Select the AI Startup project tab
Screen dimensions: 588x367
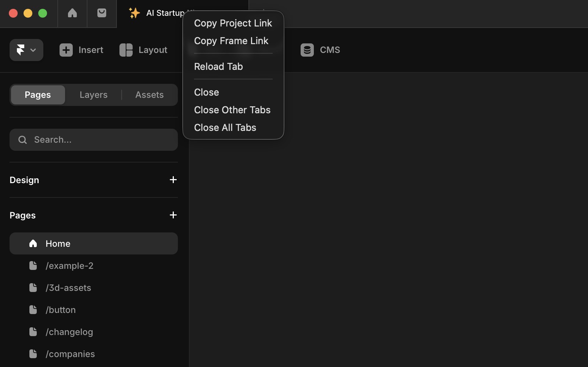tap(183, 14)
